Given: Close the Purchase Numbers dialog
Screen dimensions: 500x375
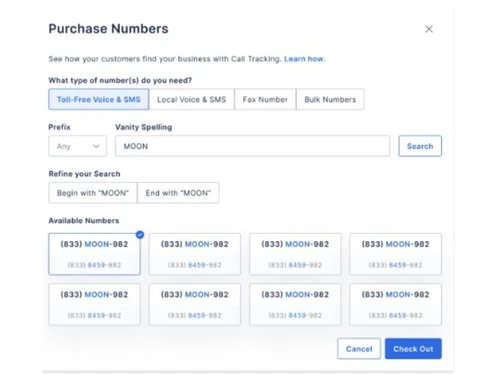Looking at the screenshot, I should point(429,29).
